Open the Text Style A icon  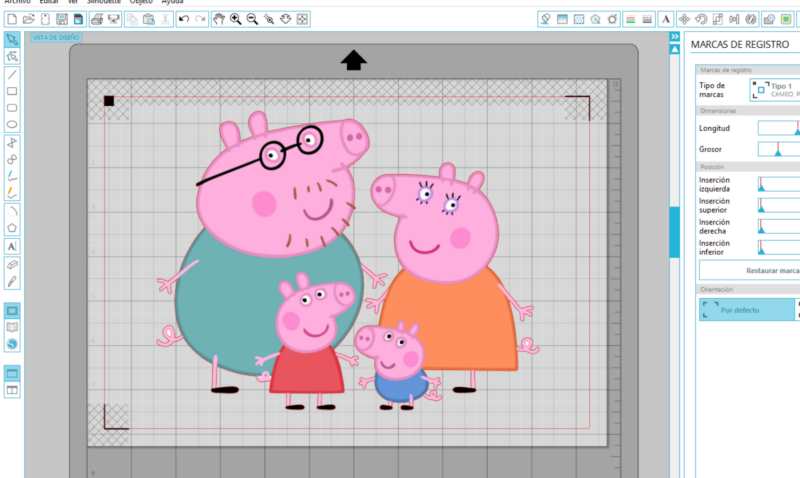pos(666,19)
